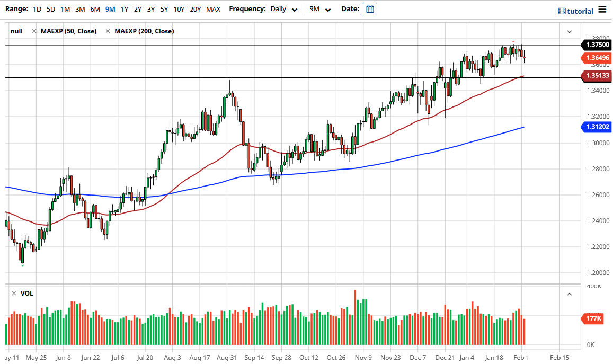
Task: Click the 177K volume value label
Action: [x=593, y=318]
